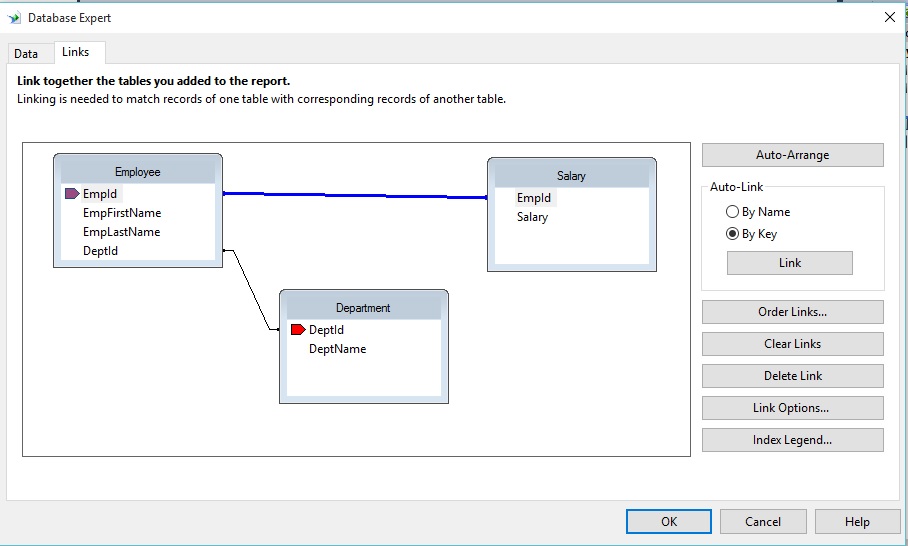Switch to the Data tab
The height and width of the screenshot is (546, 908).
point(26,54)
